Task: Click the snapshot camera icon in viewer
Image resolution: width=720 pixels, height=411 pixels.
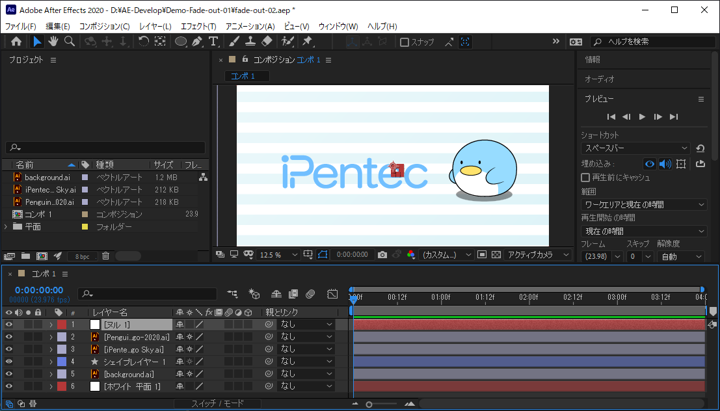Action: pos(382,254)
